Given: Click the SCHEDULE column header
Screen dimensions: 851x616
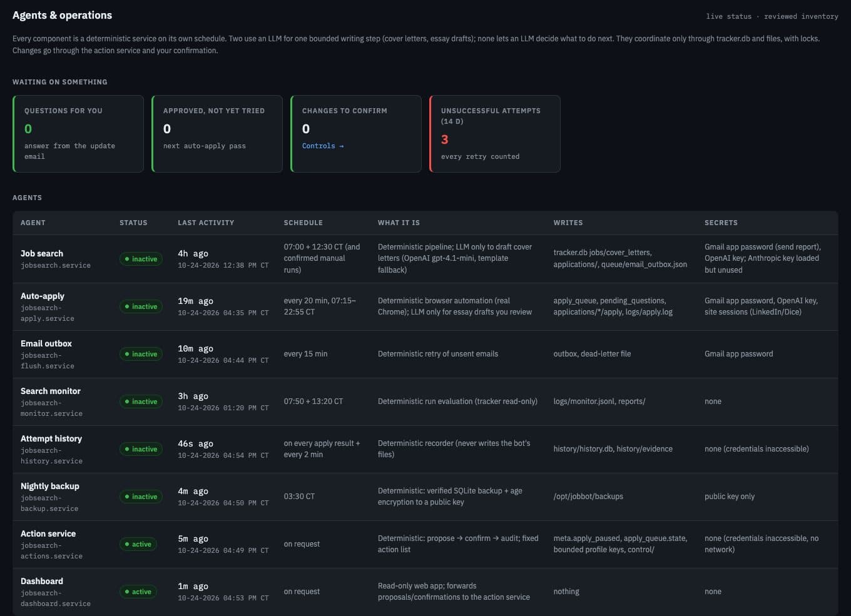Looking at the screenshot, I should [303, 223].
